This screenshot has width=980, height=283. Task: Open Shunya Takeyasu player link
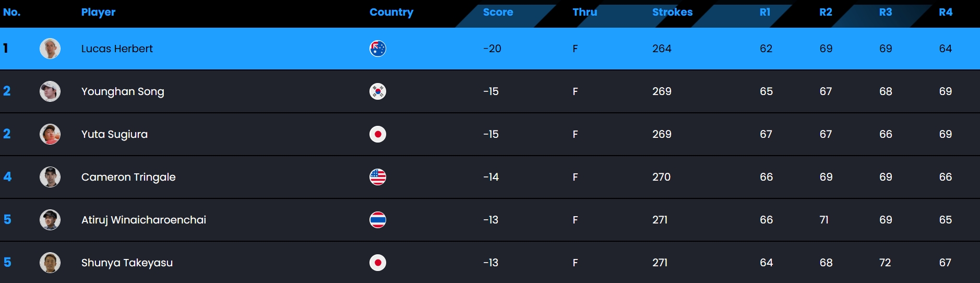pyautogui.click(x=127, y=263)
